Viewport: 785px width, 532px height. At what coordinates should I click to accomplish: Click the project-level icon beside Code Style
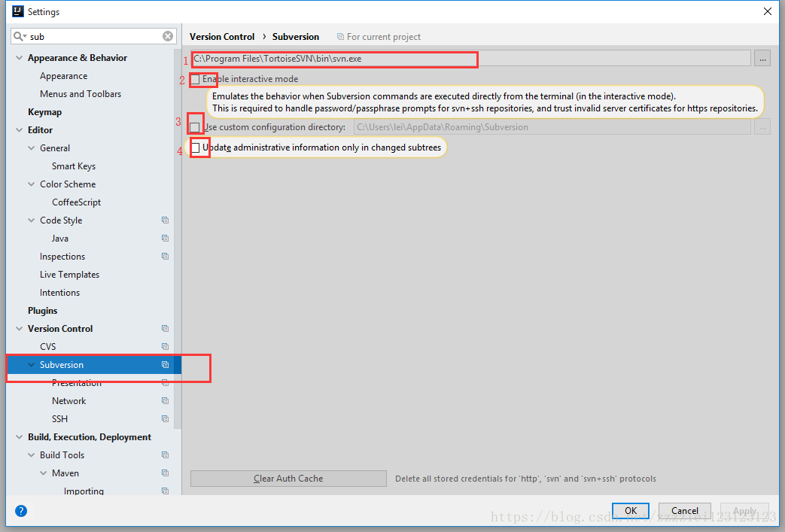click(166, 220)
